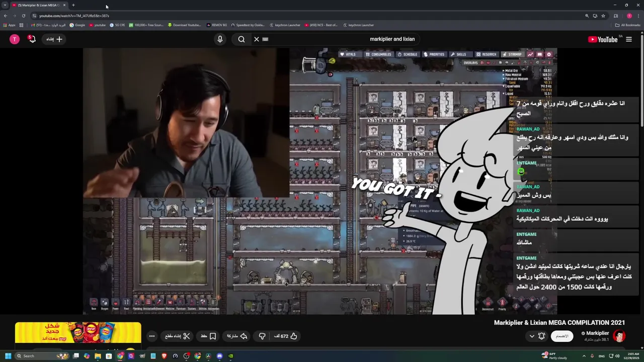Open 5G CPE bookmark

[117, 25]
